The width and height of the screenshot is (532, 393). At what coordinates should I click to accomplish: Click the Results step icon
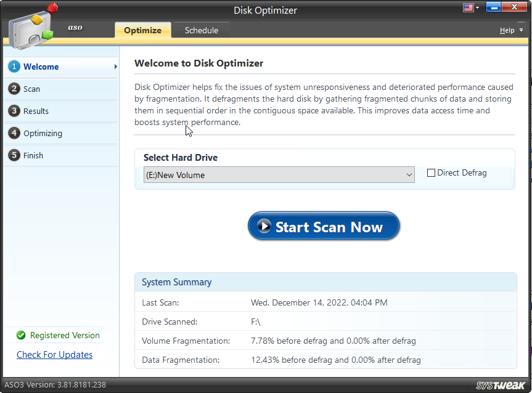(x=14, y=111)
